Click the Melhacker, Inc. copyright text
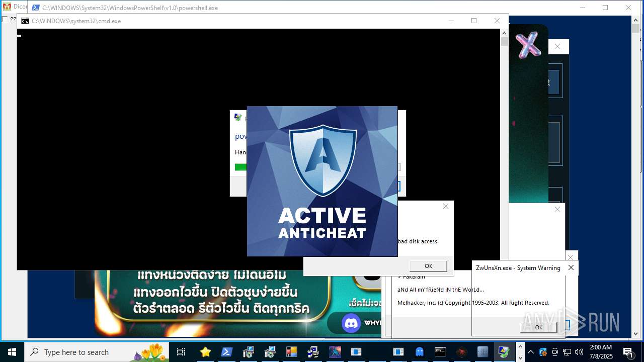644x362 pixels. click(x=473, y=303)
